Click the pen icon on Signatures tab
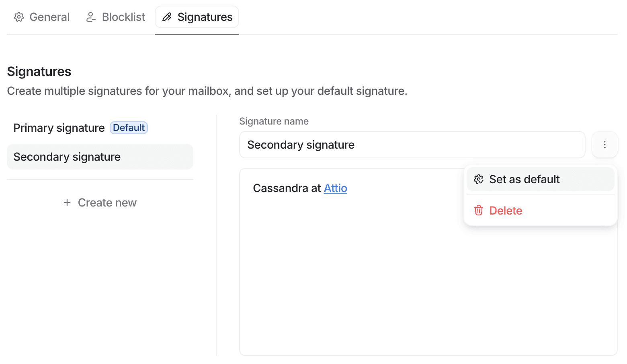Image resolution: width=627 pixels, height=364 pixels. point(167,17)
